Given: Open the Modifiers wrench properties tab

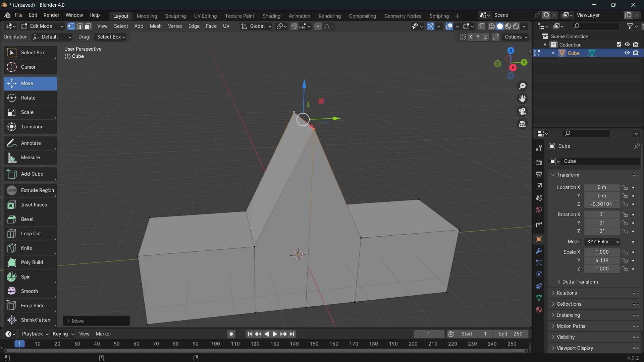Looking at the screenshot, I should pyautogui.click(x=539, y=251).
